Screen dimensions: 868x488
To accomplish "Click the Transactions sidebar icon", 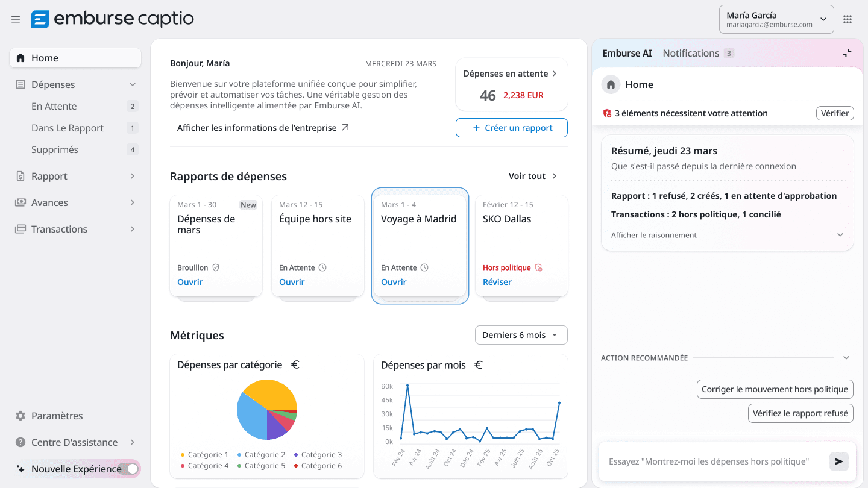I will pyautogui.click(x=20, y=229).
